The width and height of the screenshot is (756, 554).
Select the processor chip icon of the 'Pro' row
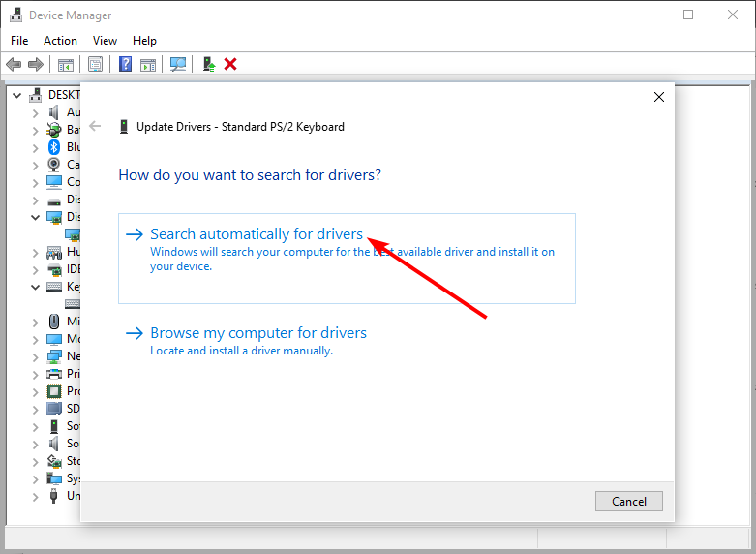point(54,391)
